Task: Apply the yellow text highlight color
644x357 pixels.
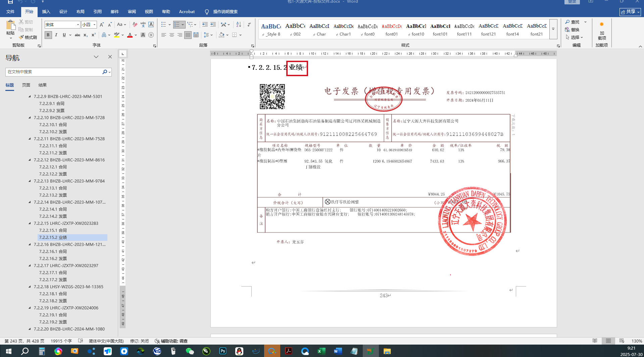Action: (117, 35)
